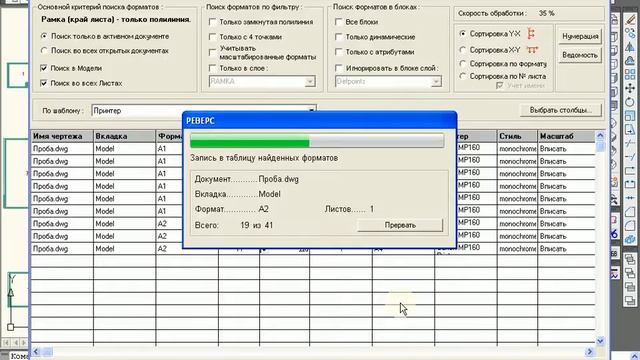
Task: Click 'Стиль' column header
Action: (517, 136)
